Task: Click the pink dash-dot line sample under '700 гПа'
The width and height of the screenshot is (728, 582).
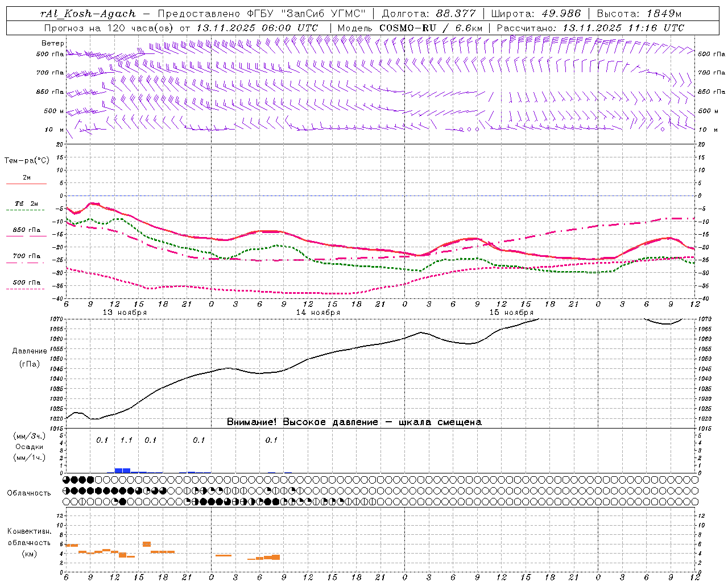Action: [25, 263]
